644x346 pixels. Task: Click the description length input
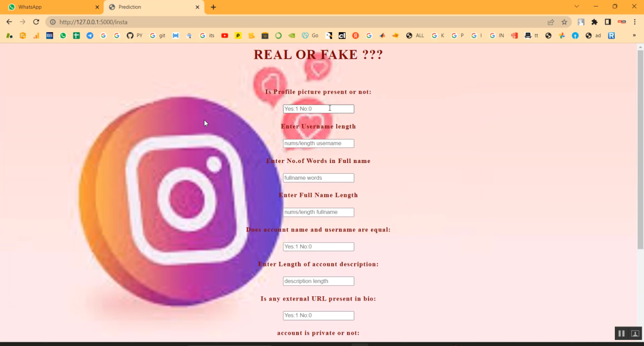click(x=319, y=281)
